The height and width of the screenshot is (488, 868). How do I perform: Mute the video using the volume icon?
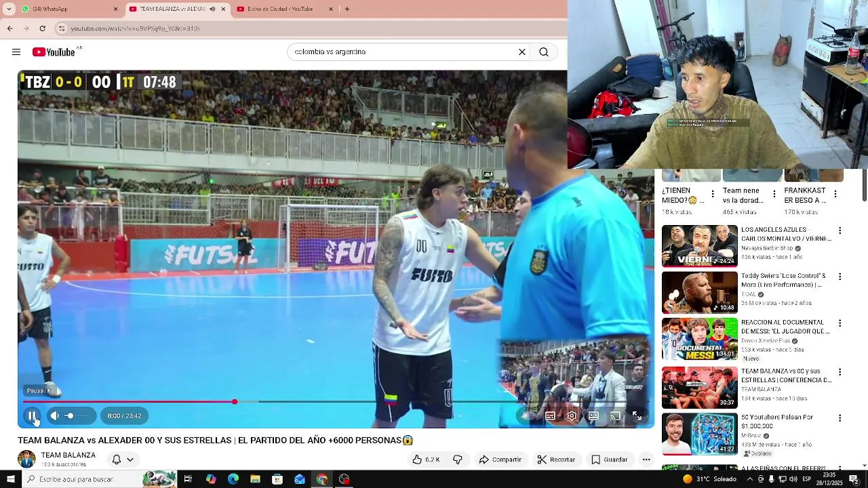(55, 416)
